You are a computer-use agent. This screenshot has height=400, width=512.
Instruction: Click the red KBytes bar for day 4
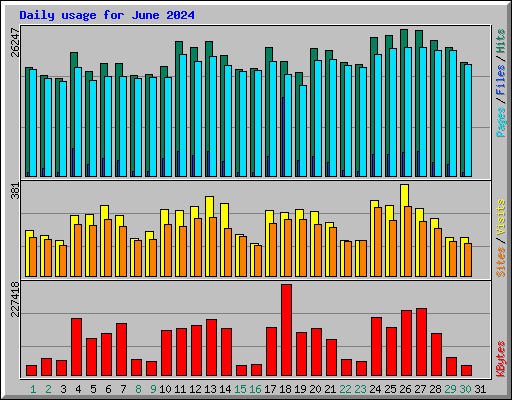tap(76, 347)
